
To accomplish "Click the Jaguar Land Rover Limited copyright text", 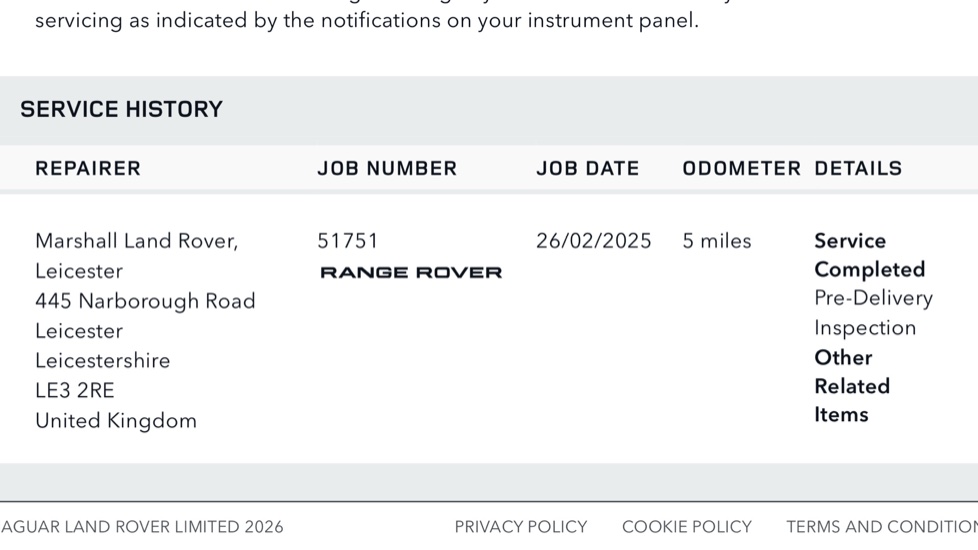I will (x=142, y=527).
